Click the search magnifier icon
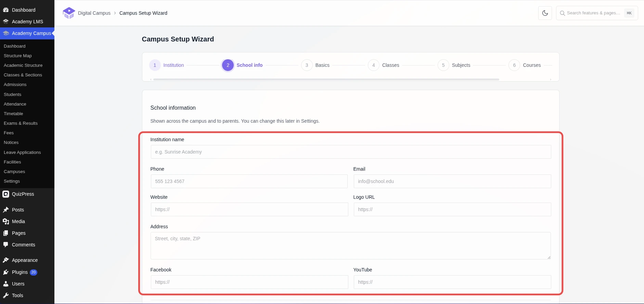The height and width of the screenshot is (304, 644). [x=562, y=13]
